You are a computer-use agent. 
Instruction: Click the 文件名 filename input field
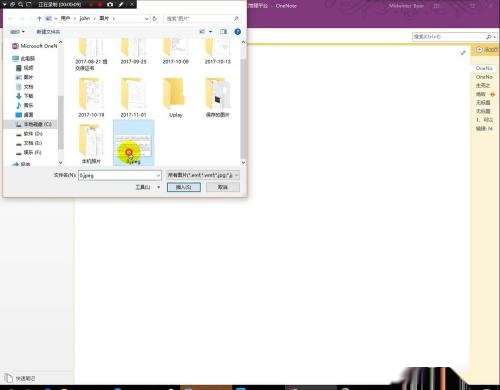tap(120, 175)
